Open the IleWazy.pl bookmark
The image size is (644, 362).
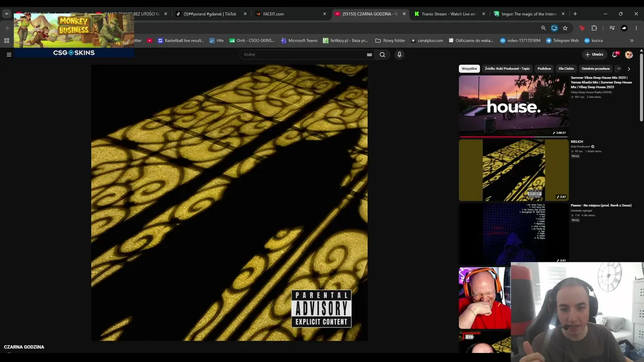coord(346,41)
